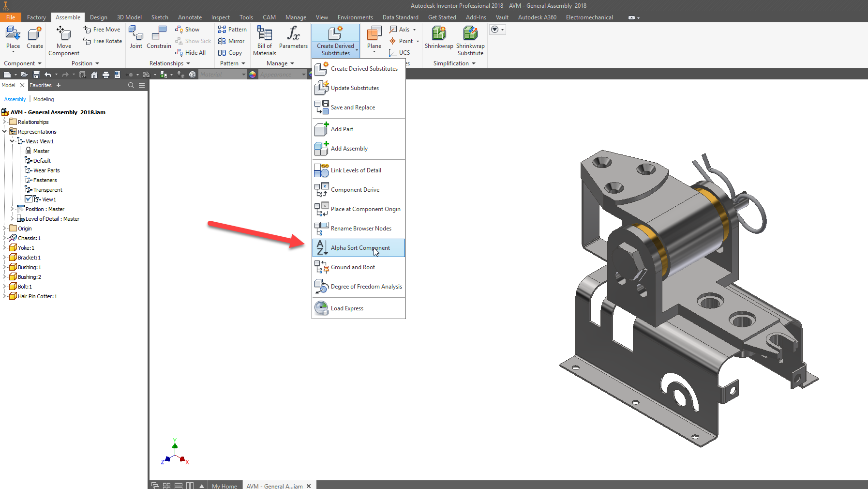Click the Undo icon
This screenshot has width=868, height=489.
click(48, 74)
